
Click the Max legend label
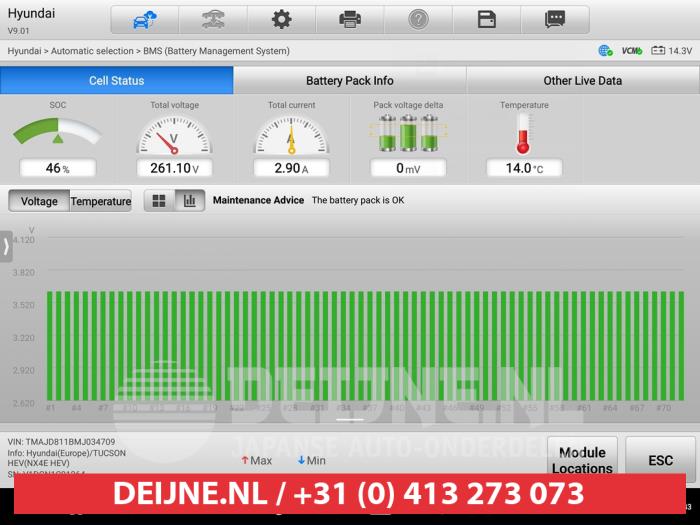point(257,460)
